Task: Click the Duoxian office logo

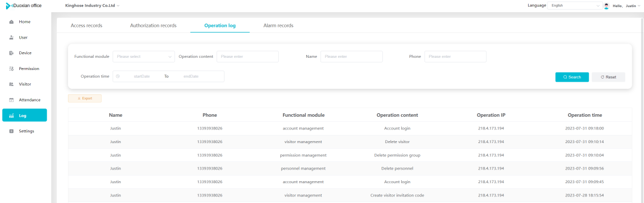Action: (x=23, y=6)
